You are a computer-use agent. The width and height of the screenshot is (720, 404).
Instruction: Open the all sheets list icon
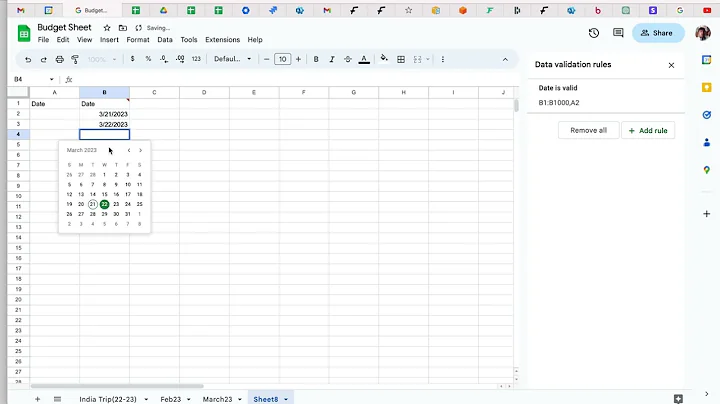click(57, 399)
